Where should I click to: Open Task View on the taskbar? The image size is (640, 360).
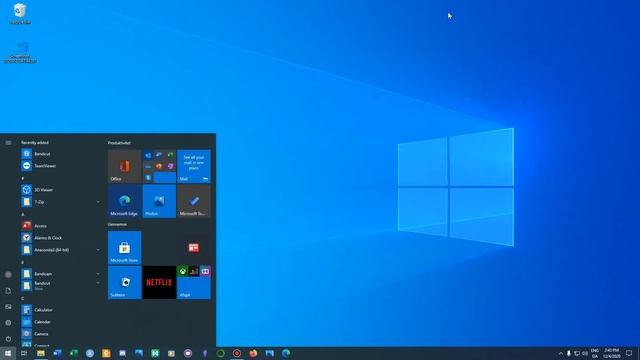(24, 353)
